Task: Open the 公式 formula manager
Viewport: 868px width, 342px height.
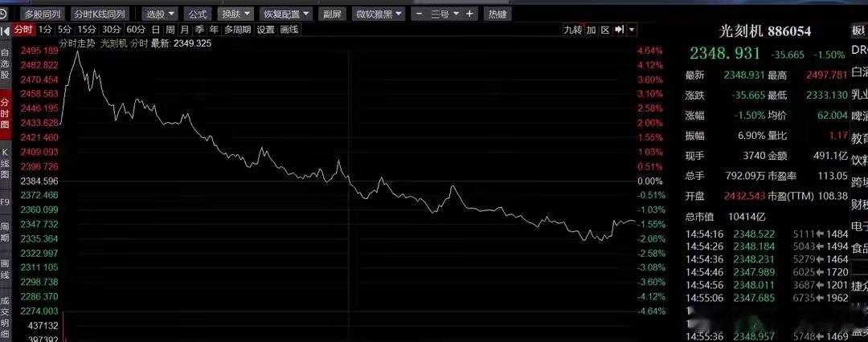Action: click(x=197, y=14)
